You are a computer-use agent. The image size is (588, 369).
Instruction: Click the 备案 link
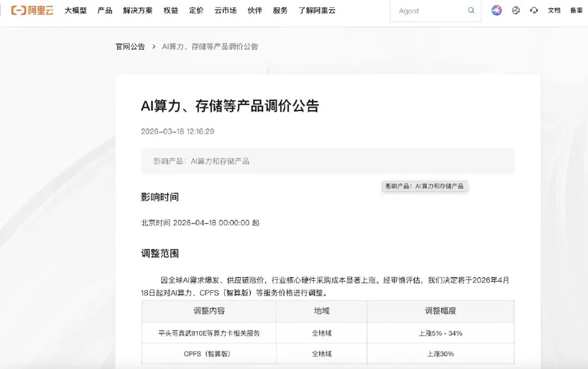[576, 10]
